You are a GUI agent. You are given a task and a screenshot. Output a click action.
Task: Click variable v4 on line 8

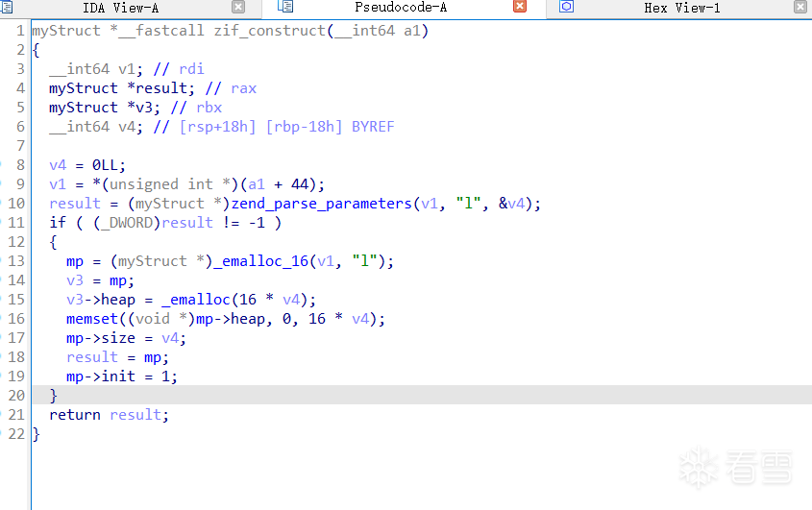[x=58, y=165]
